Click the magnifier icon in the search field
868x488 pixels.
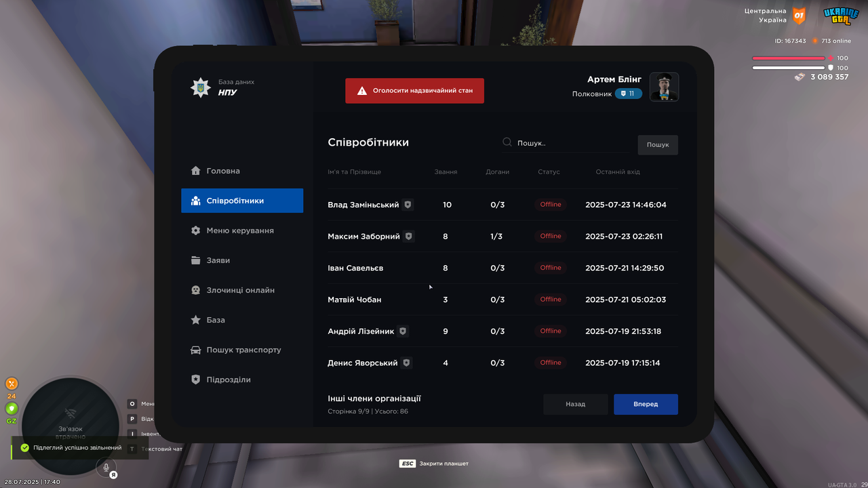point(507,142)
